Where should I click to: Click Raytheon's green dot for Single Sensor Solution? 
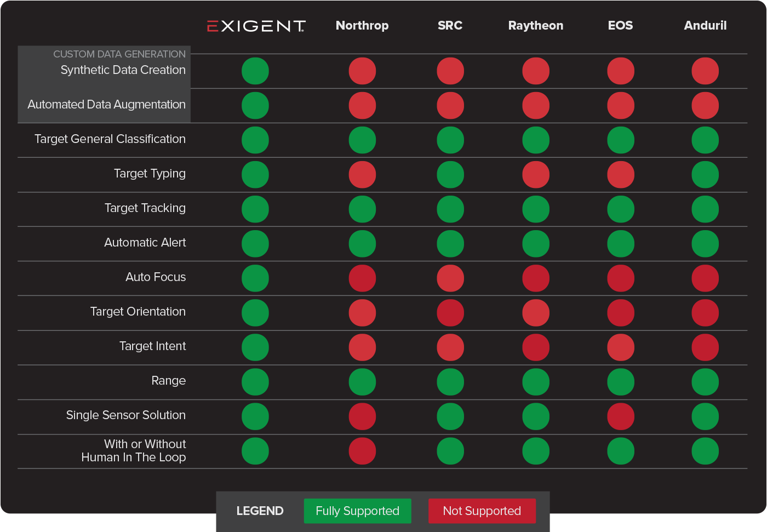[536, 416]
